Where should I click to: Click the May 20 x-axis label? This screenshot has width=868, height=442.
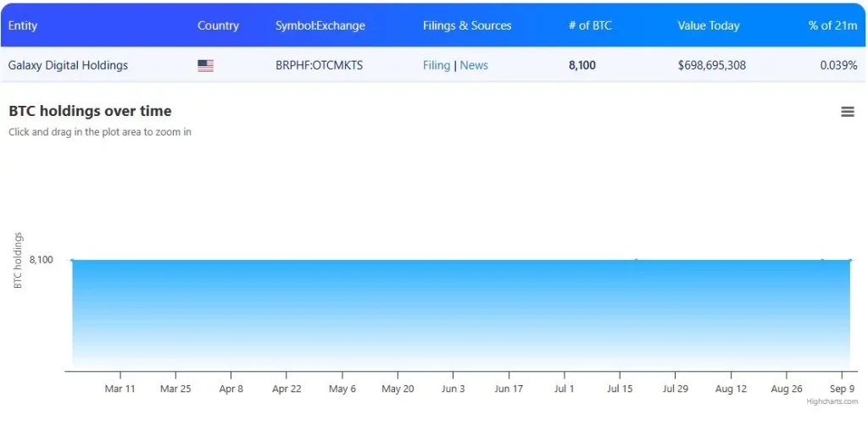[398, 389]
